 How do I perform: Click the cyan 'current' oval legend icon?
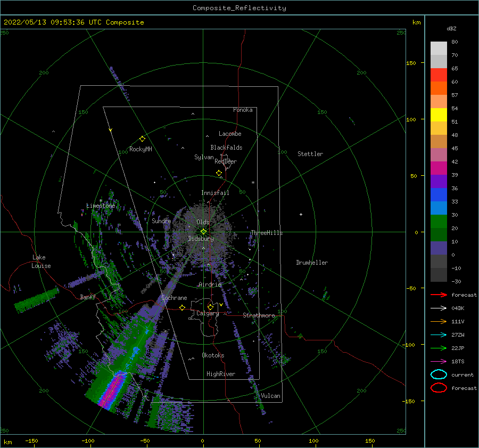tap(439, 374)
